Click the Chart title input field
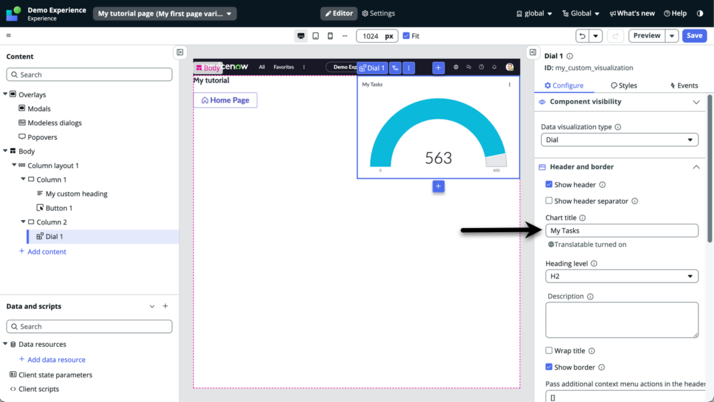Screen dimensions: 714x402 click(x=622, y=231)
